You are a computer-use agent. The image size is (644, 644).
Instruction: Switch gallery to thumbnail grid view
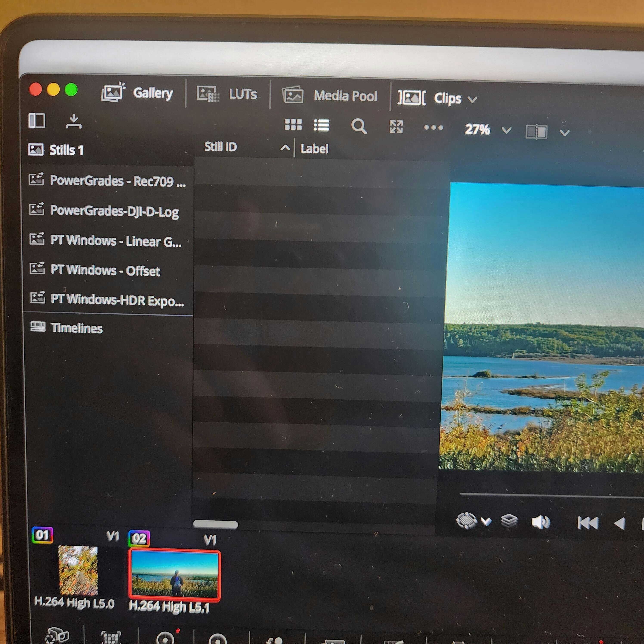click(x=293, y=125)
